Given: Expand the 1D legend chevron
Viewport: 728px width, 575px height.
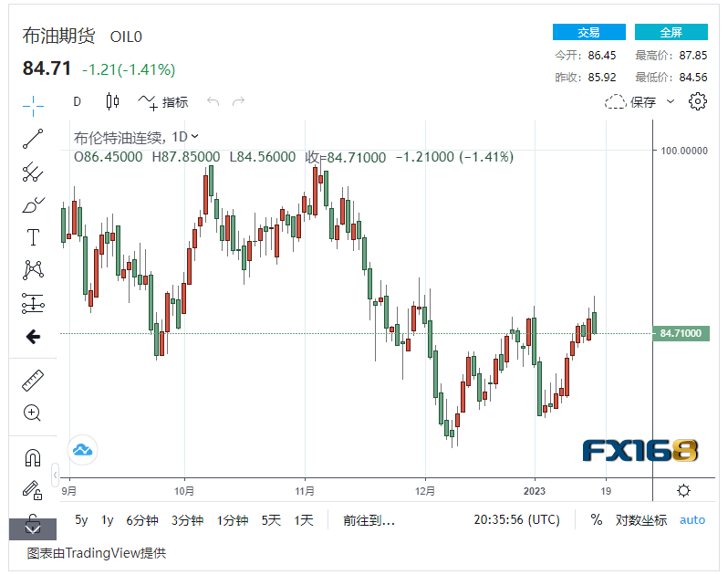Looking at the screenshot, I should pos(195,137).
